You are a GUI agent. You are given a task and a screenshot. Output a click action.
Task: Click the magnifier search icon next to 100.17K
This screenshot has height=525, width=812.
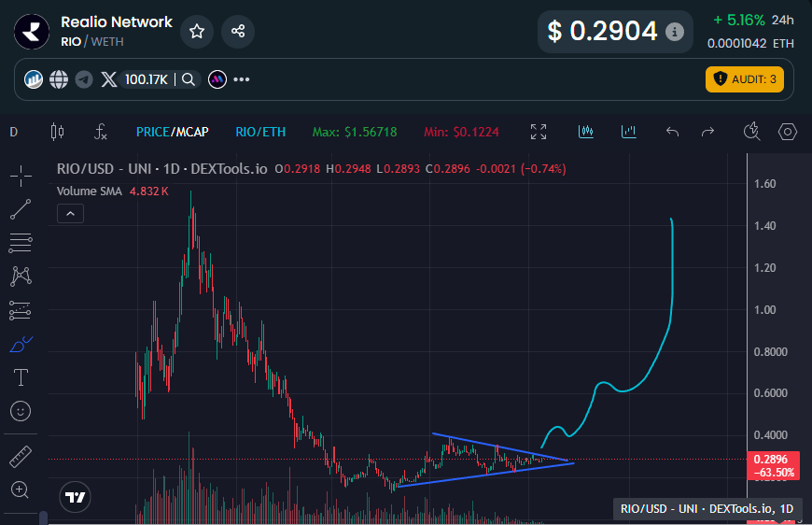click(x=189, y=79)
